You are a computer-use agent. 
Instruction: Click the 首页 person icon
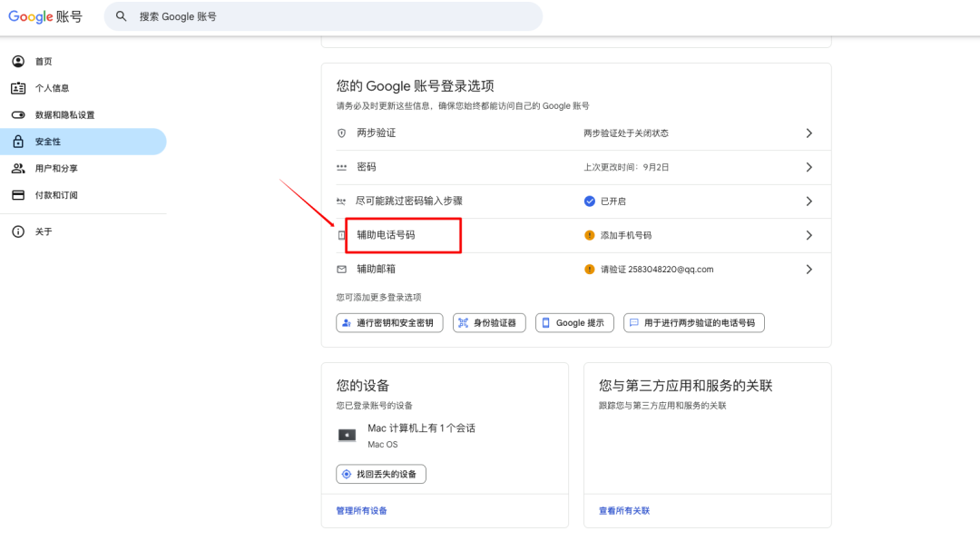click(18, 62)
